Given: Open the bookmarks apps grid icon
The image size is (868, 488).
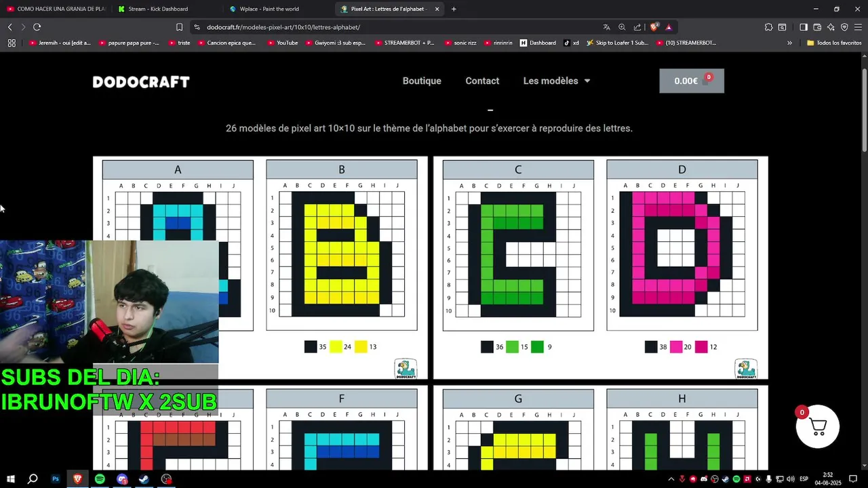Looking at the screenshot, I should pos(12,43).
